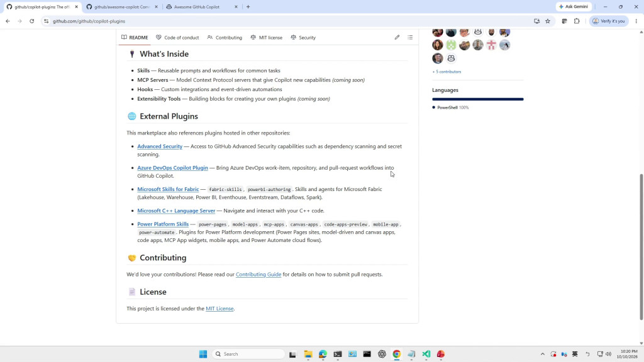Follow the Microsoft Skills for Fabric link
Viewport: 644px width, 362px height.
(168, 189)
